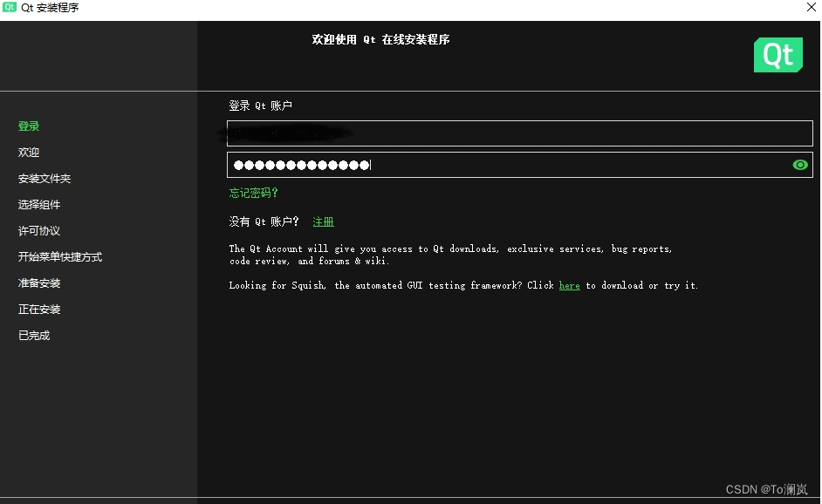This screenshot has height=504, width=822.
Task: Focus the Qt account email field
Action: point(519,133)
